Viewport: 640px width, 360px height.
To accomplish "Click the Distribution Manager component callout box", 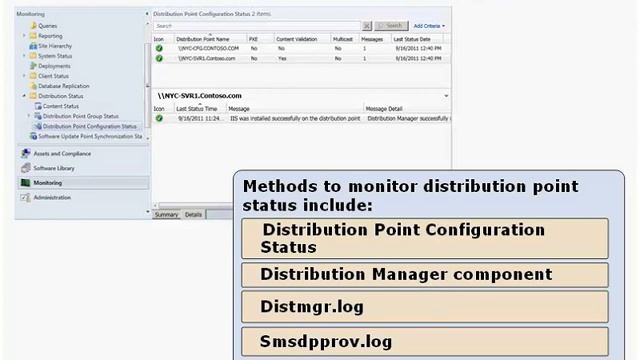I will tap(425, 275).
